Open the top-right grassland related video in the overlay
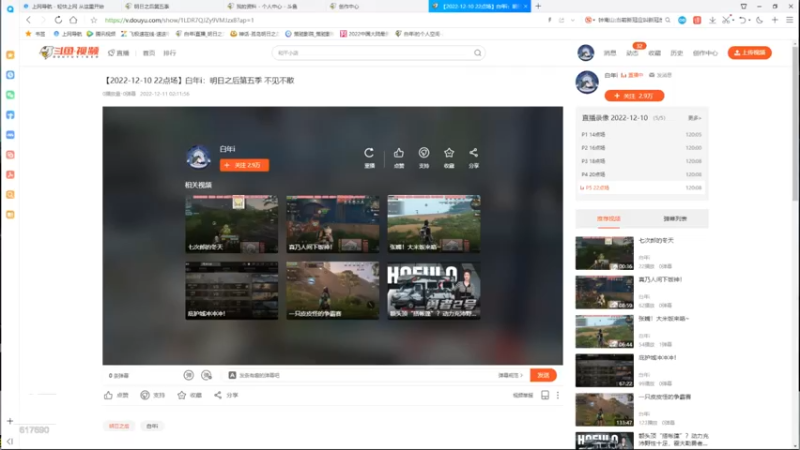The width and height of the screenshot is (800, 450). pyautogui.click(x=434, y=224)
